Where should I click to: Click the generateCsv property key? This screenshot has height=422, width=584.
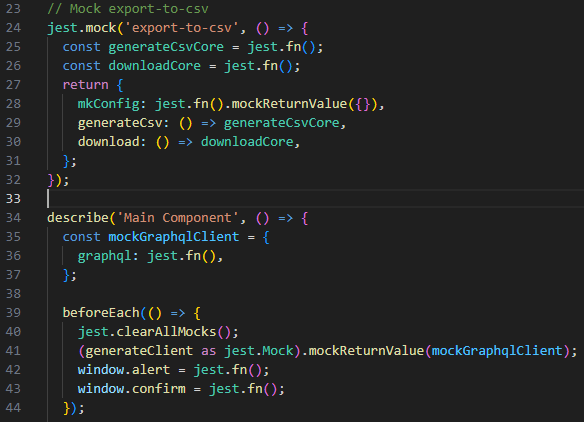coord(120,123)
